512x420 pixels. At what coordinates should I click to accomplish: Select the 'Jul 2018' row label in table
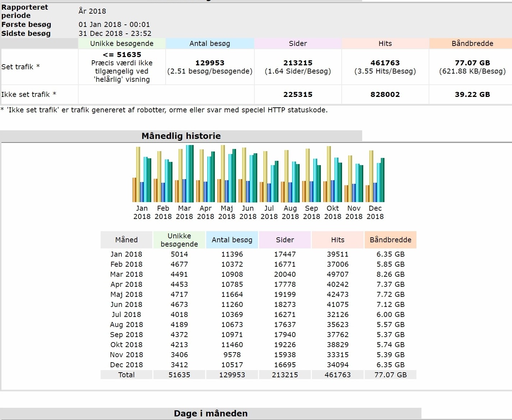[x=126, y=314]
